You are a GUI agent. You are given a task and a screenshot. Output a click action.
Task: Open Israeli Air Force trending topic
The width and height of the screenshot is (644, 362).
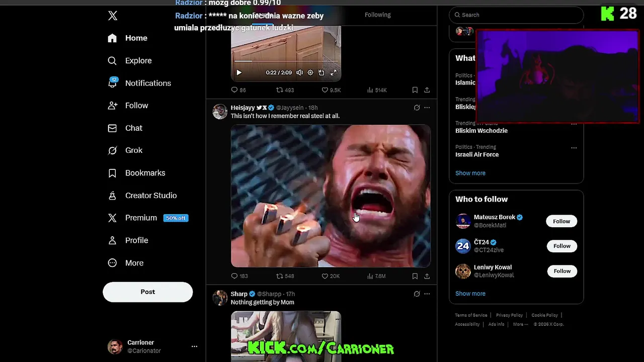point(477,154)
